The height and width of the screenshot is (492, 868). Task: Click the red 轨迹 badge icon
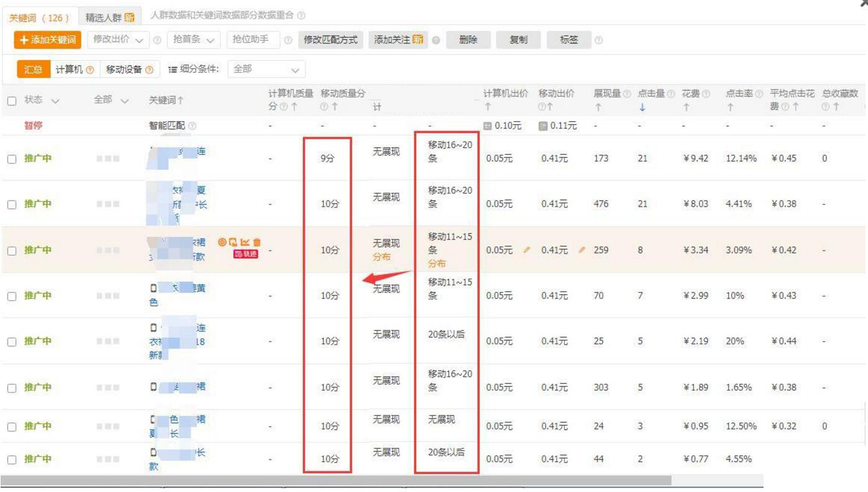pos(246,253)
